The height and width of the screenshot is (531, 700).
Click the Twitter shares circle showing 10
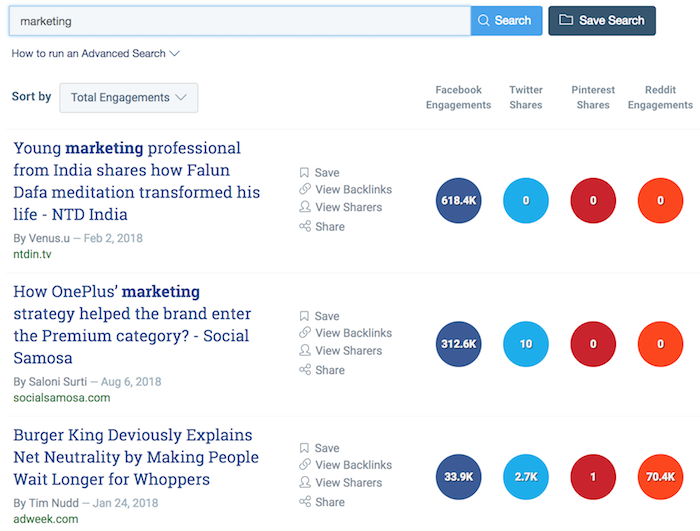point(526,344)
